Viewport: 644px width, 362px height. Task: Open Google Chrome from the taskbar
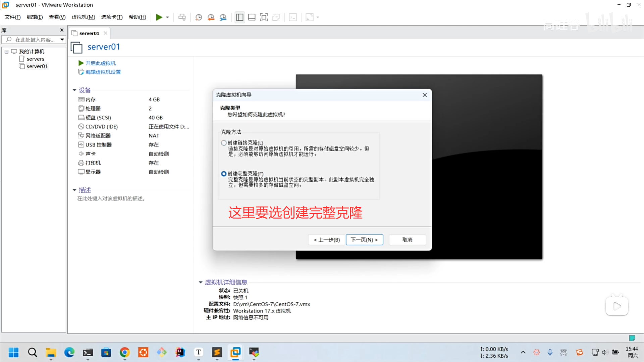click(x=124, y=352)
